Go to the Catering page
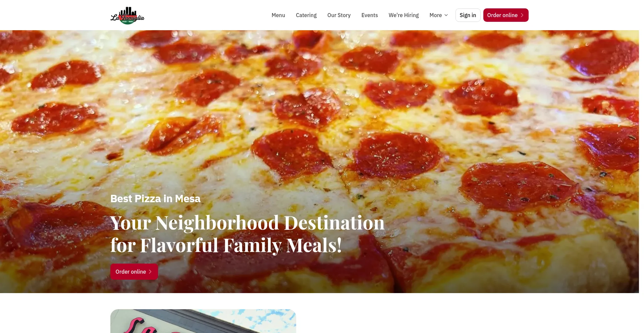This screenshot has height=333, width=644. pyautogui.click(x=306, y=15)
